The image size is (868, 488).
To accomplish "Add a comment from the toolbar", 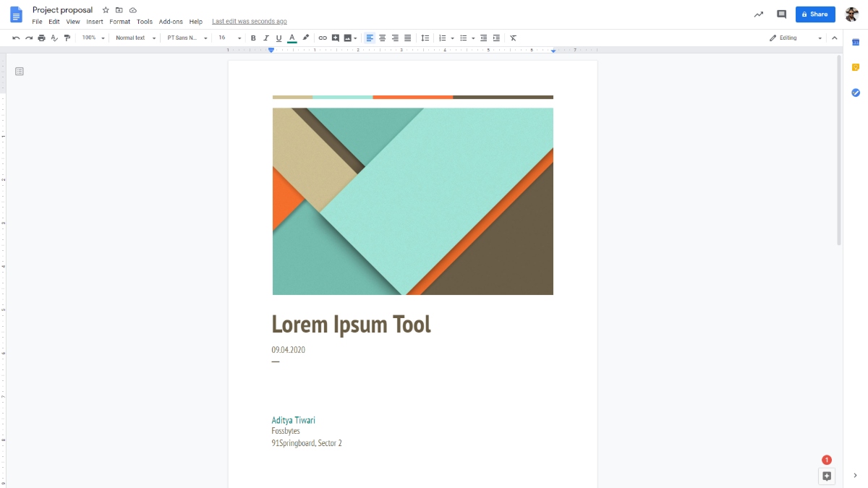I will click(336, 38).
